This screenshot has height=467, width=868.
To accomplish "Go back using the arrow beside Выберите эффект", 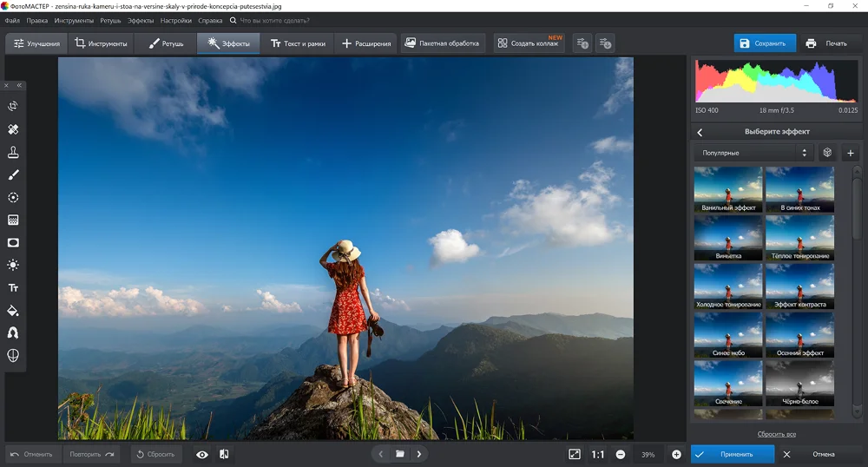I will (700, 132).
